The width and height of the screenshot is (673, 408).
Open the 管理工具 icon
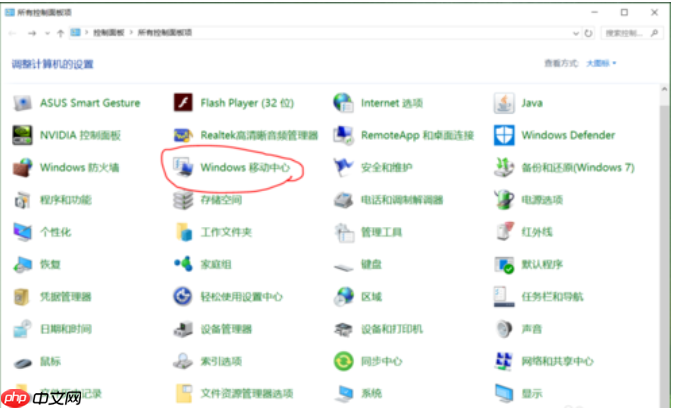tap(343, 232)
